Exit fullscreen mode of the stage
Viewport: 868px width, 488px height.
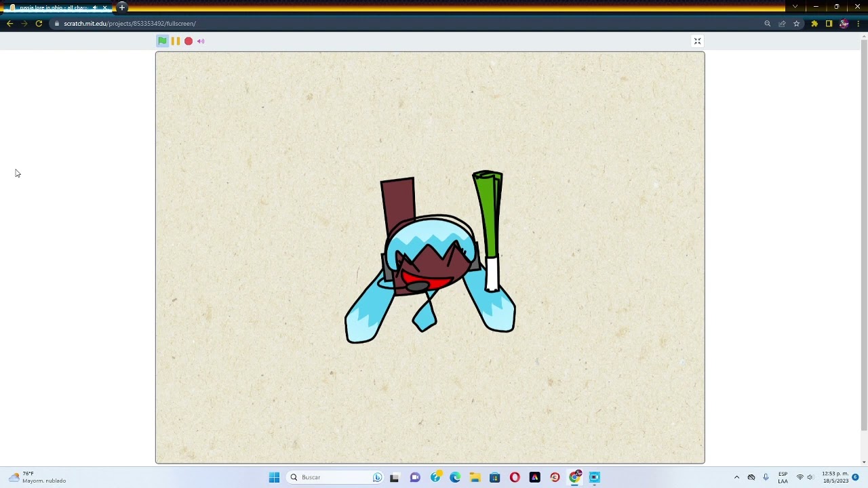(x=697, y=41)
